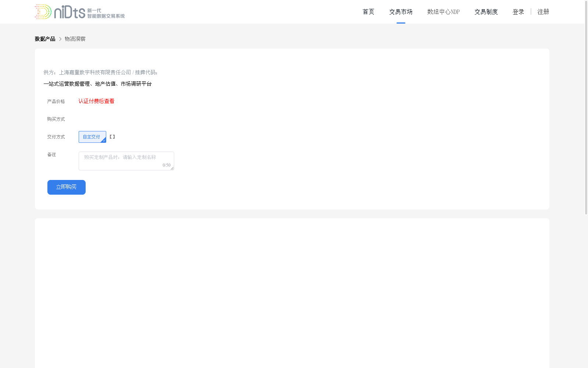Click the 0/50 character counter
Viewport: 588px width, 368px height.
[x=166, y=165]
